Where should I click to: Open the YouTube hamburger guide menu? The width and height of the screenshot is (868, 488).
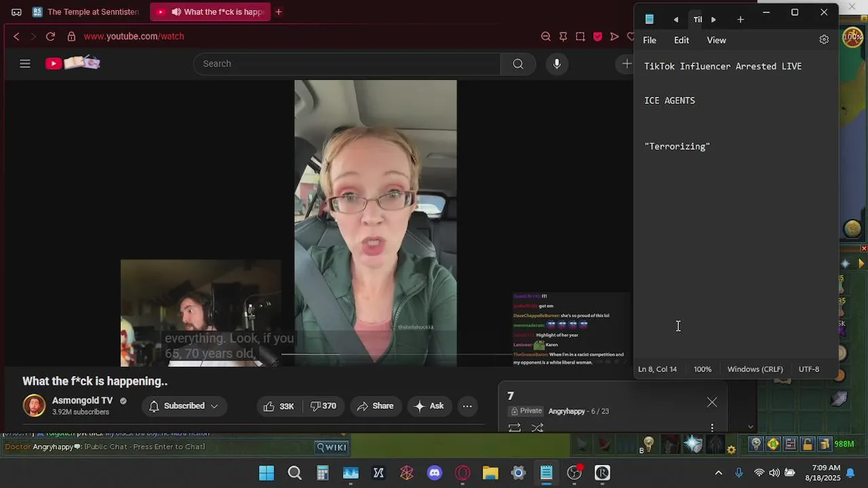pyautogui.click(x=25, y=64)
